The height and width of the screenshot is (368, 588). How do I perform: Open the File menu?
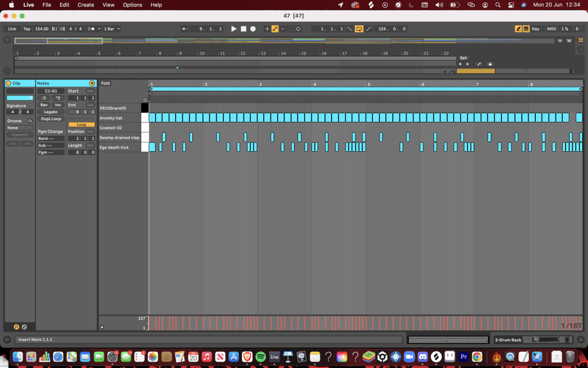point(47,5)
